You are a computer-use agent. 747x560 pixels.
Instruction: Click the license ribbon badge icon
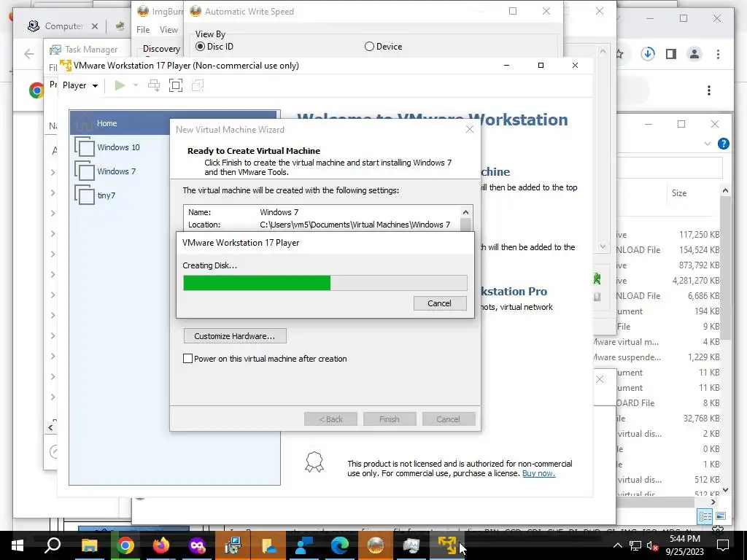coord(314,462)
